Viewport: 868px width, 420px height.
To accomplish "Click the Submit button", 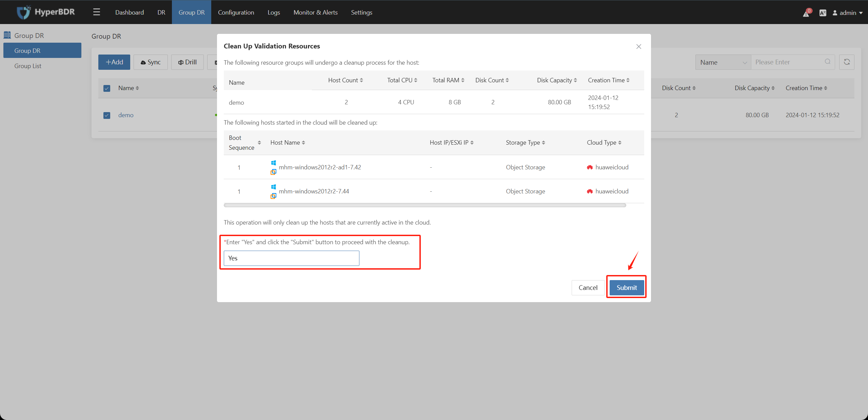I will [627, 287].
